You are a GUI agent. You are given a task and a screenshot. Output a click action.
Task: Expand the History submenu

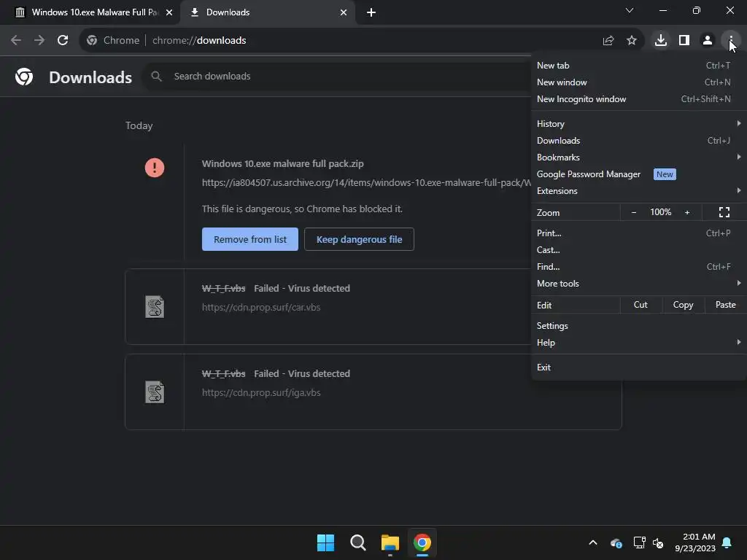pos(639,124)
